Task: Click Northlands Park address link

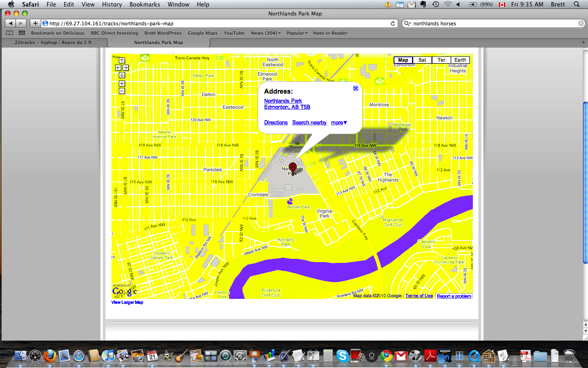Action: tap(283, 101)
